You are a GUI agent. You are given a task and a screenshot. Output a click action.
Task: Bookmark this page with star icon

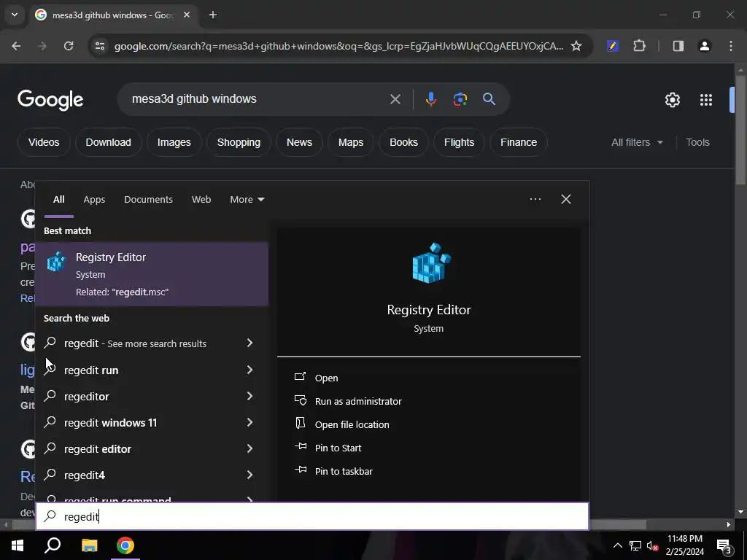click(576, 46)
